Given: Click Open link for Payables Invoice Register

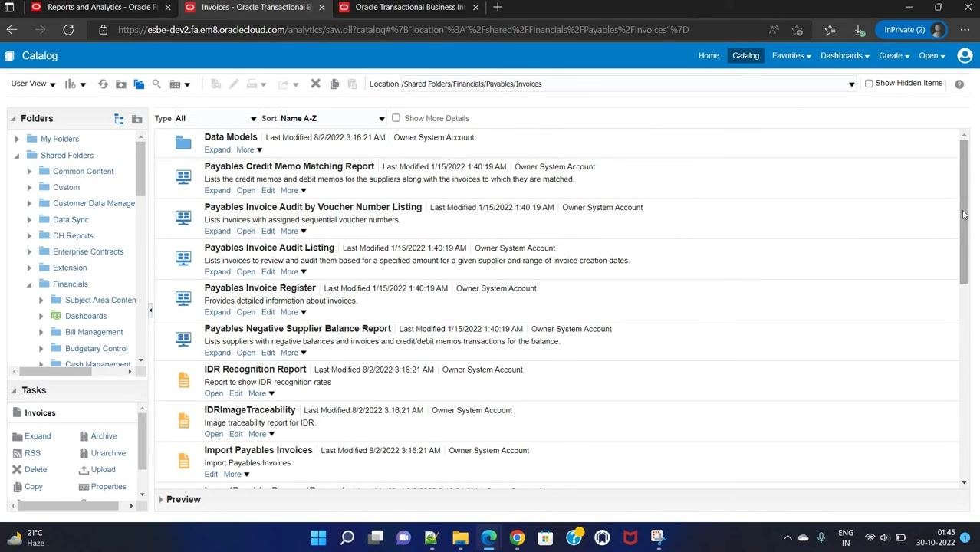Looking at the screenshot, I should (x=245, y=312).
